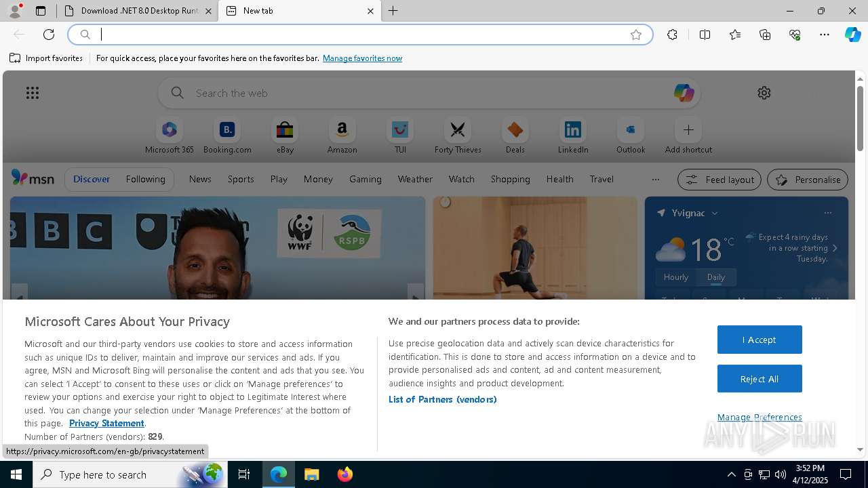This screenshot has width=868, height=488.
Task: Open the Edge profile icon
Action: pos(15,11)
